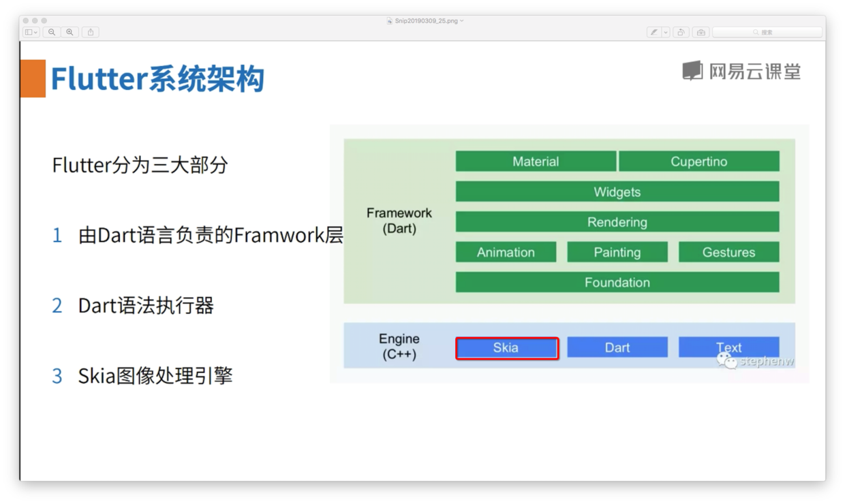
Task: Open the sidebar view options dropdown
Action: tap(30, 32)
